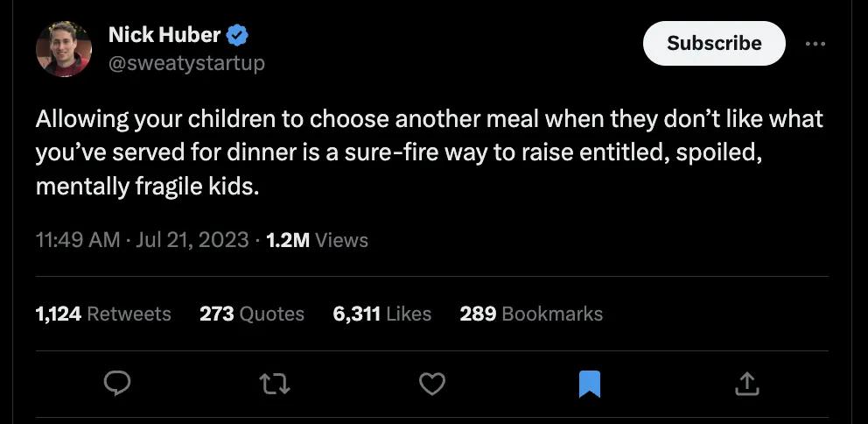
Task: Show the 1,124 Retweets list
Action: click(103, 314)
